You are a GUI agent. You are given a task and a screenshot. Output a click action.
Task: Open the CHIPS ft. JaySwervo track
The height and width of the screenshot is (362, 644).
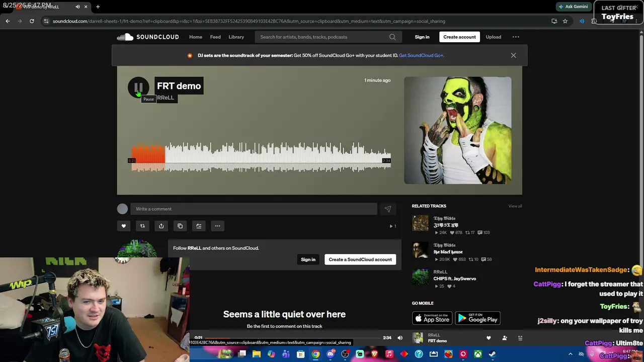pyautogui.click(x=454, y=279)
